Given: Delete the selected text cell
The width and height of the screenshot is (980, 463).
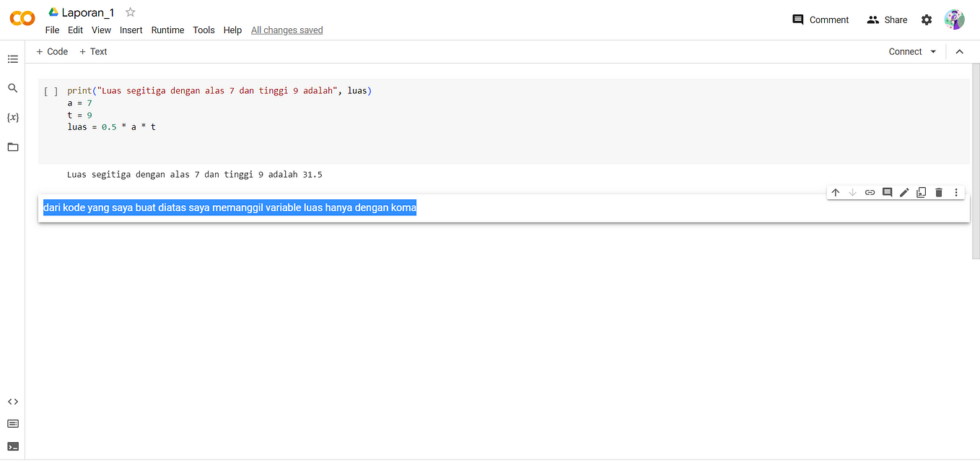Looking at the screenshot, I should point(939,193).
